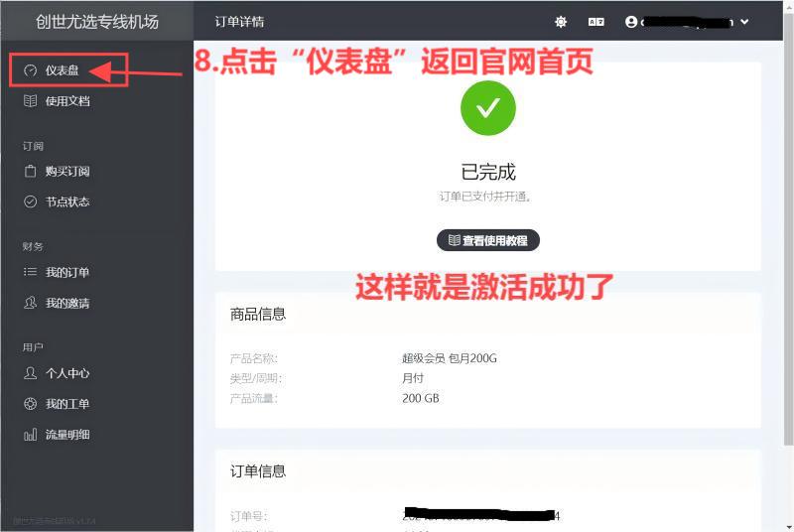Image resolution: width=794 pixels, height=532 pixels.
Task: Click the 查看使用教程 button
Action: (488, 240)
